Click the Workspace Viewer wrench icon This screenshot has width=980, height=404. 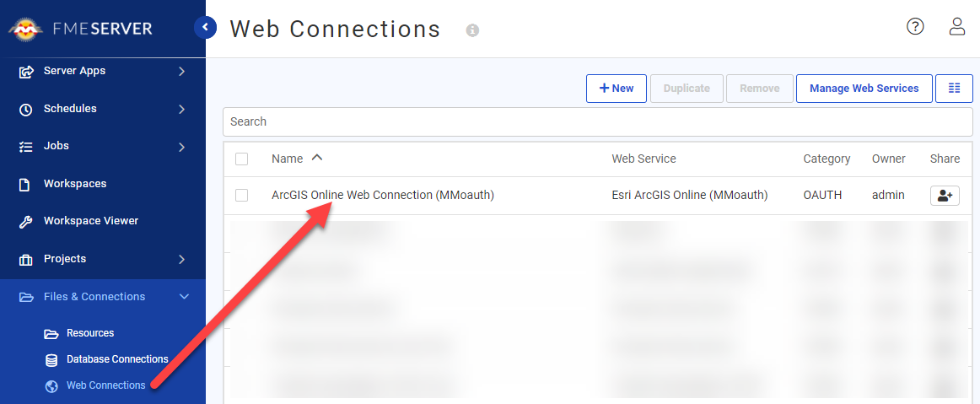pyautogui.click(x=25, y=222)
